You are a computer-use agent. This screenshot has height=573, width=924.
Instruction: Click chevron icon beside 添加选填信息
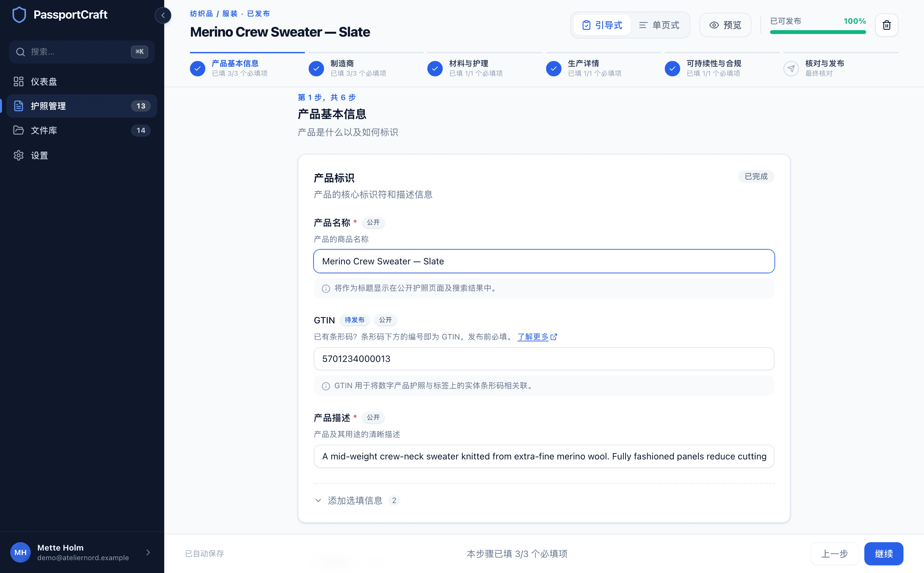[318, 500]
